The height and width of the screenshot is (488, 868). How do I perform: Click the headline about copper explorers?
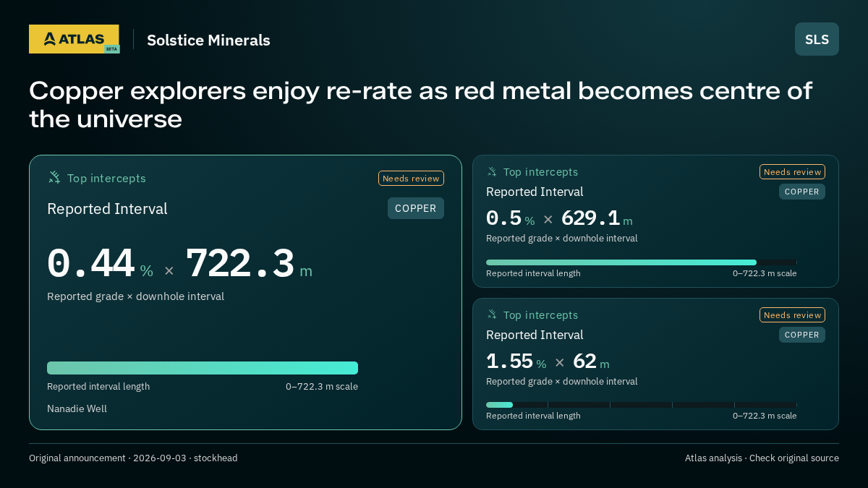tap(421, 105)
